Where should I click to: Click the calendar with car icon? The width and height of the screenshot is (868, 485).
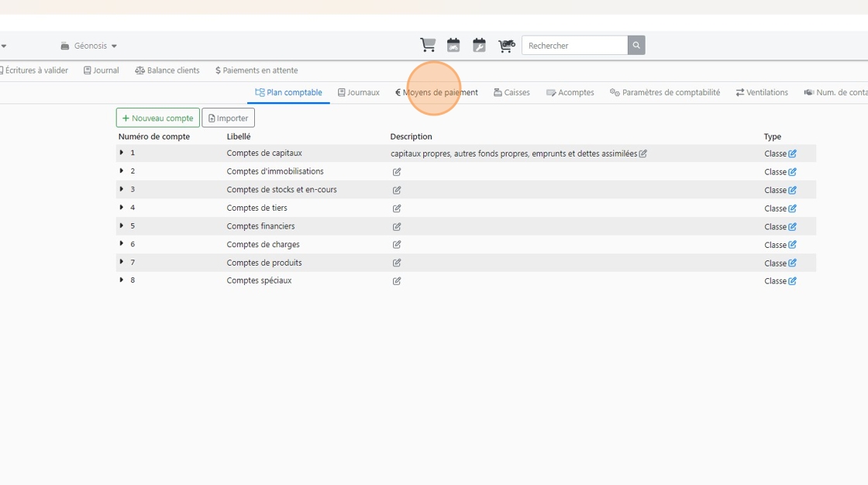pos(453,45)
